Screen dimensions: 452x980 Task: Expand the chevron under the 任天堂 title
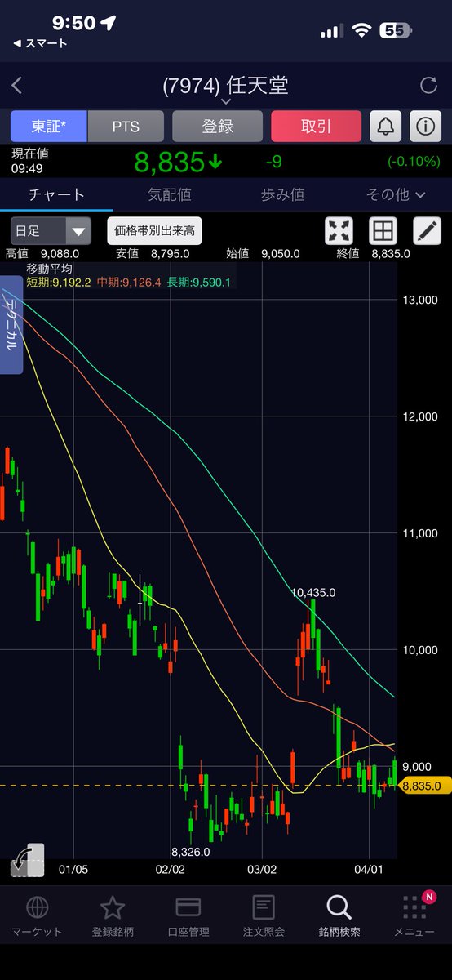pos(226,102)
